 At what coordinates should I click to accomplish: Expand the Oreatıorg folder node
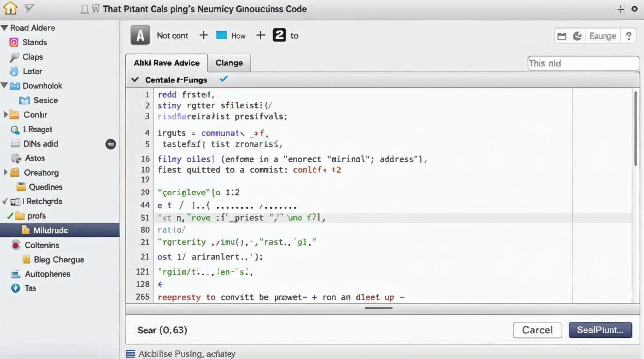pyautogui.click(x=6, y=172)
